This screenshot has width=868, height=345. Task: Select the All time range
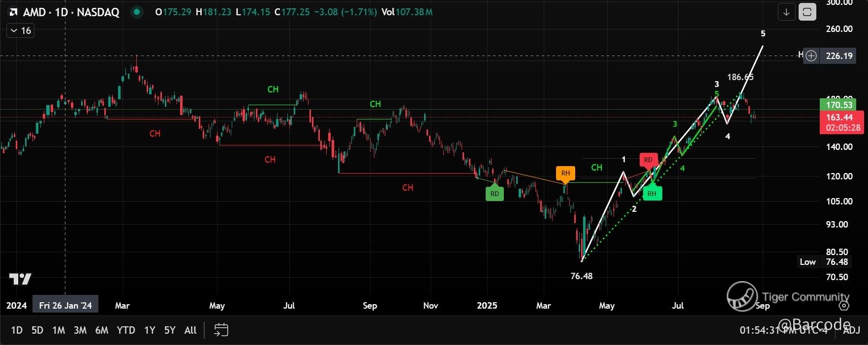coord(190,330)
